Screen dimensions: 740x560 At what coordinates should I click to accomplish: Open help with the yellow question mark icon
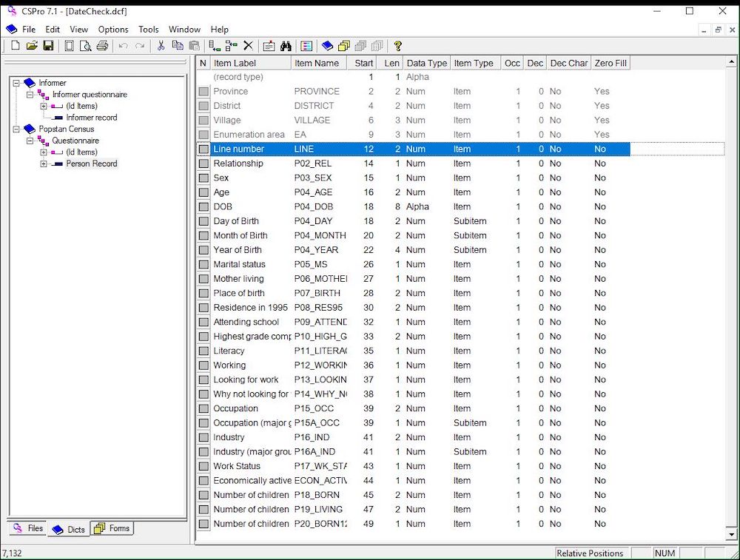[x=398, y=46]
